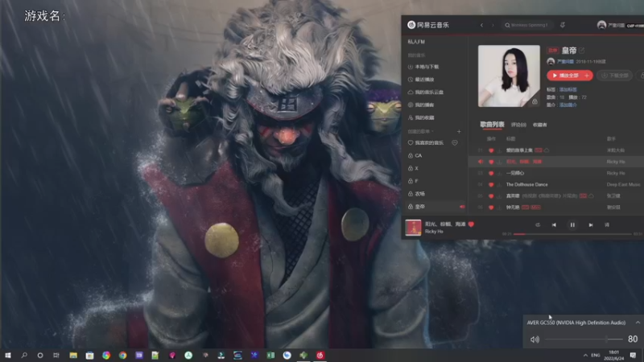The image size is (644, 362).
Task: Mute via volume speaker icon
Action: pyautogui.click(x=535, y=339)
